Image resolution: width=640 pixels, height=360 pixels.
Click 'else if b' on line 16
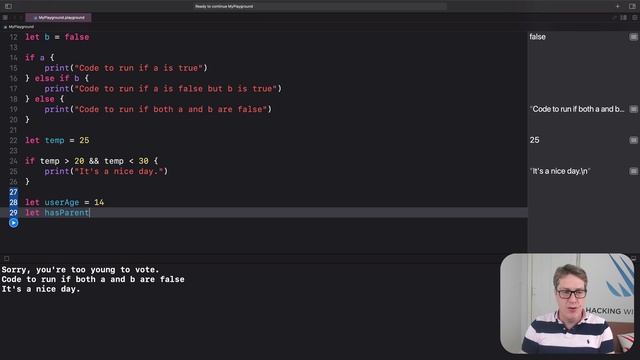pyautogui.click(x=57, y=78)
